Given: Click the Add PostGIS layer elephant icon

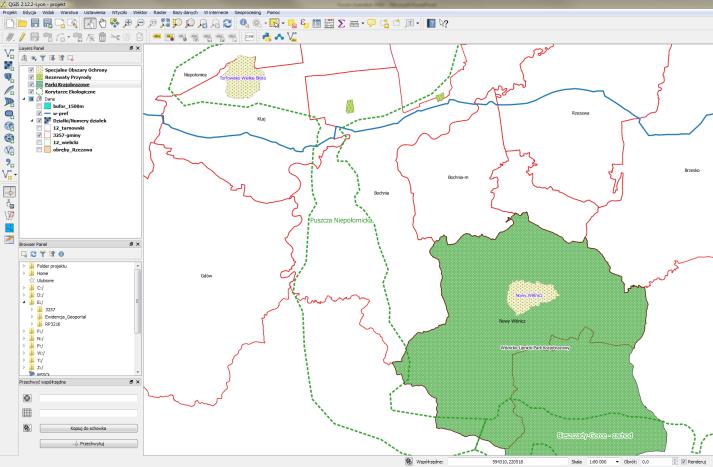Looking at the screenshot, I should [9, 78].
